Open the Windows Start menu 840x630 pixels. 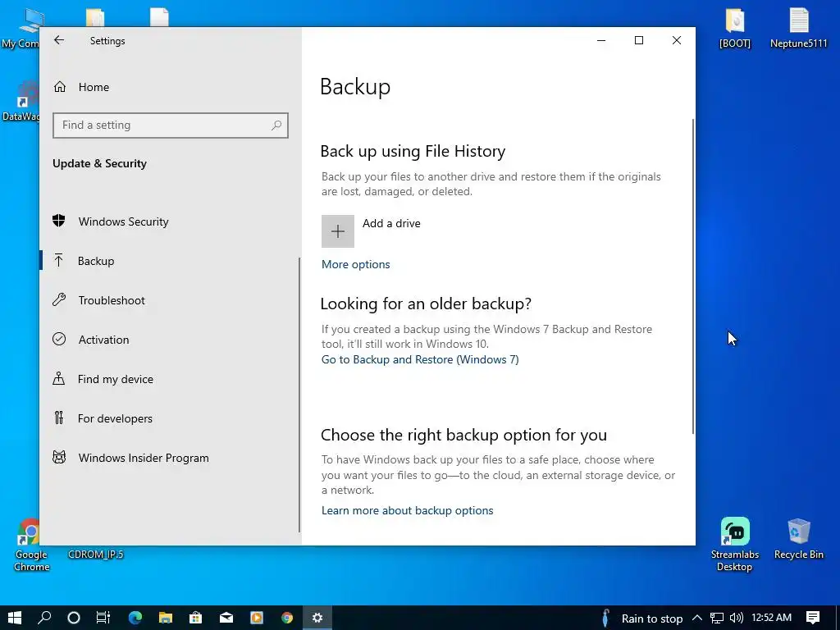tap(15, 618)
